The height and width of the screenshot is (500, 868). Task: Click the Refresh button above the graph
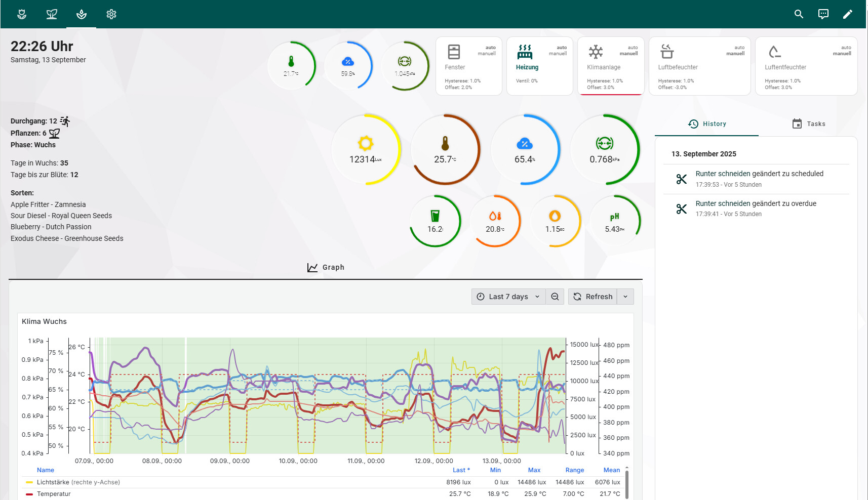click(x=593, y=297)
